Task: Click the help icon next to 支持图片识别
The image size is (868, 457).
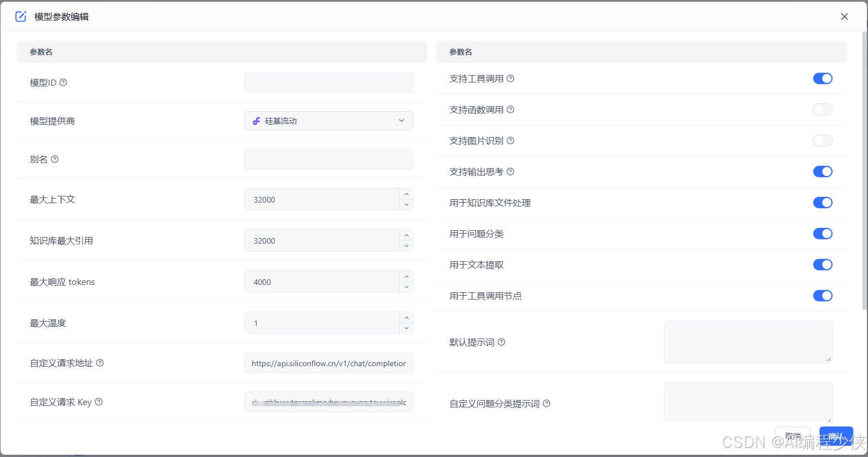Action: point(510,140)
